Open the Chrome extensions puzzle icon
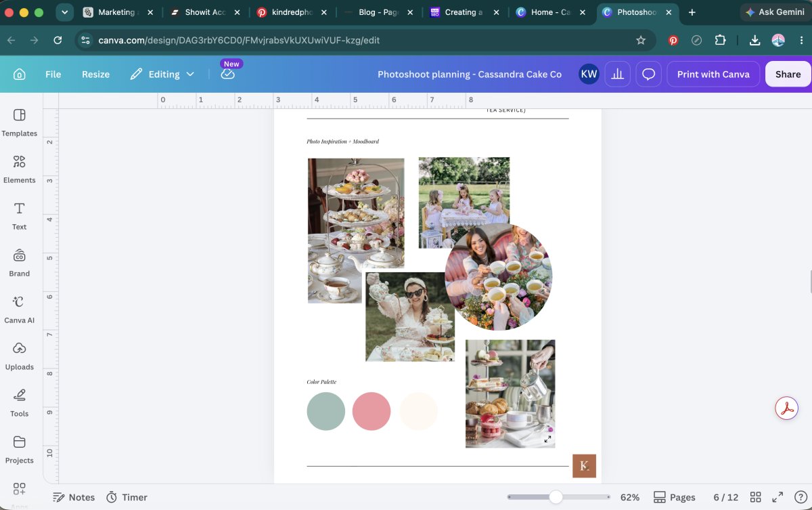812x510 pixels. pyautogui.click(x=720, y=40)
